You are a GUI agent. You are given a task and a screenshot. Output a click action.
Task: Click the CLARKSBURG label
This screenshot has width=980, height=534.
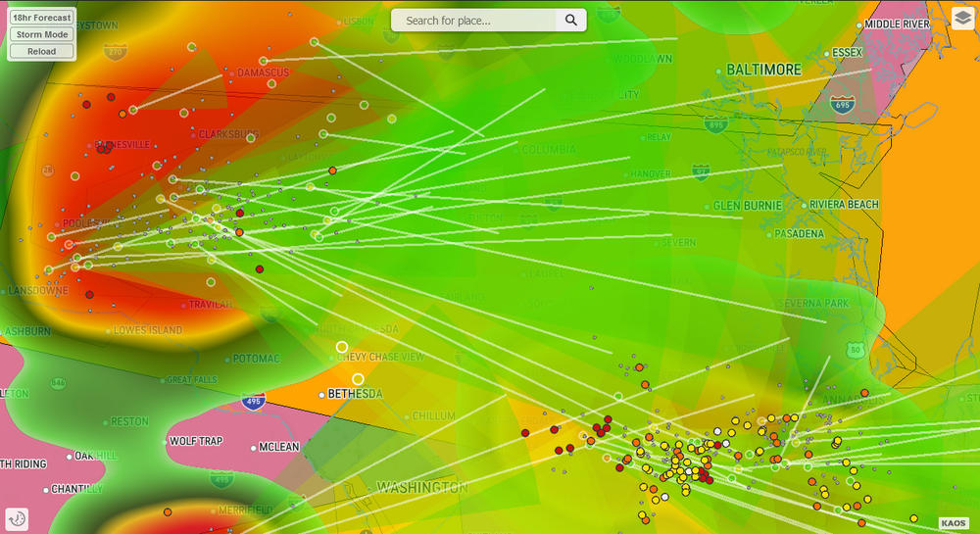tap(228, 134)
